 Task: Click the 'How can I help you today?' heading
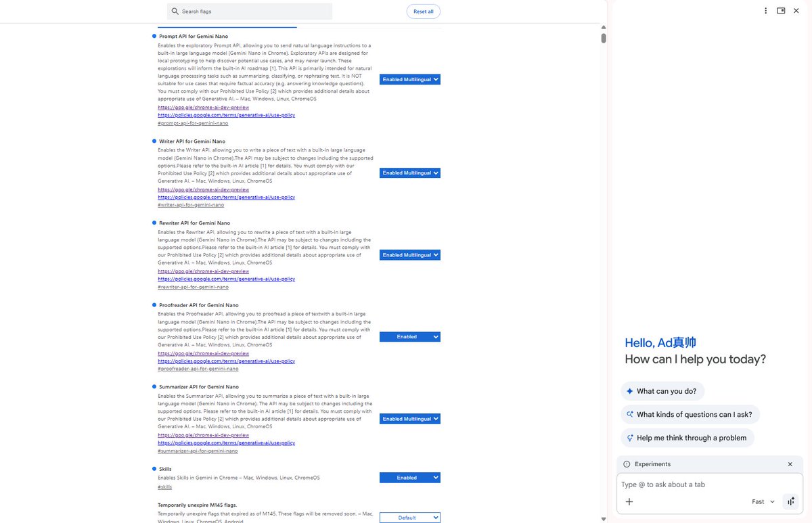click(695, 359)
